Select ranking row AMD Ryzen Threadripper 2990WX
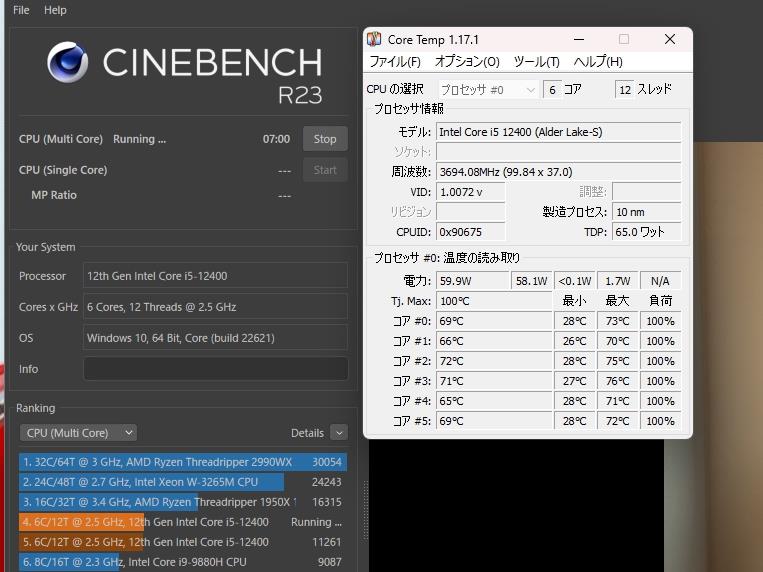Screen dimensions: 763x572 point(183,462)
